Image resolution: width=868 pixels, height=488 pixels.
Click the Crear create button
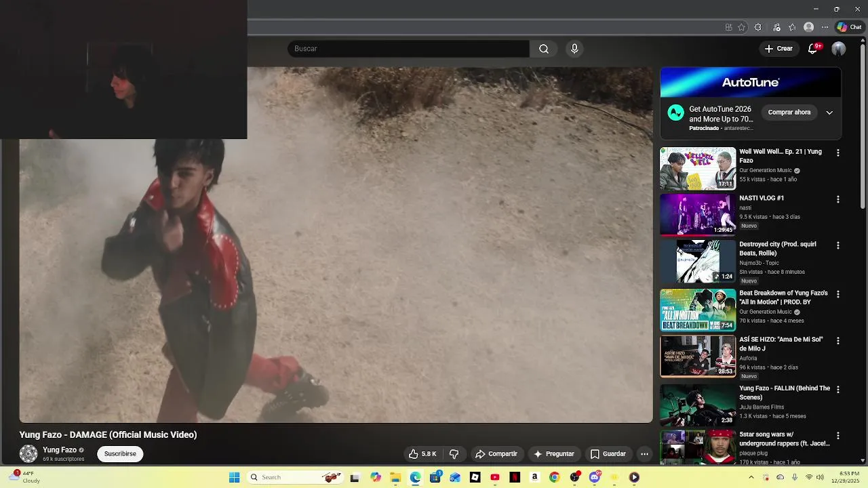pos(778,49)
